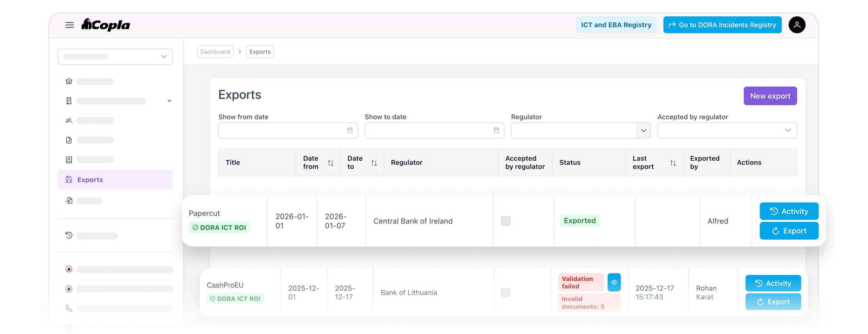
Task: View validation failure details eye icon
Action: click(x=614, y=282)
